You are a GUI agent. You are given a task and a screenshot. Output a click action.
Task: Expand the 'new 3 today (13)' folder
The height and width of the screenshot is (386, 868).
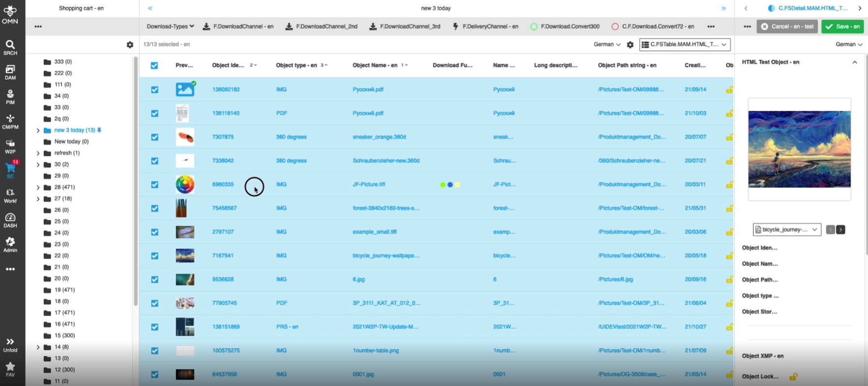38,130
